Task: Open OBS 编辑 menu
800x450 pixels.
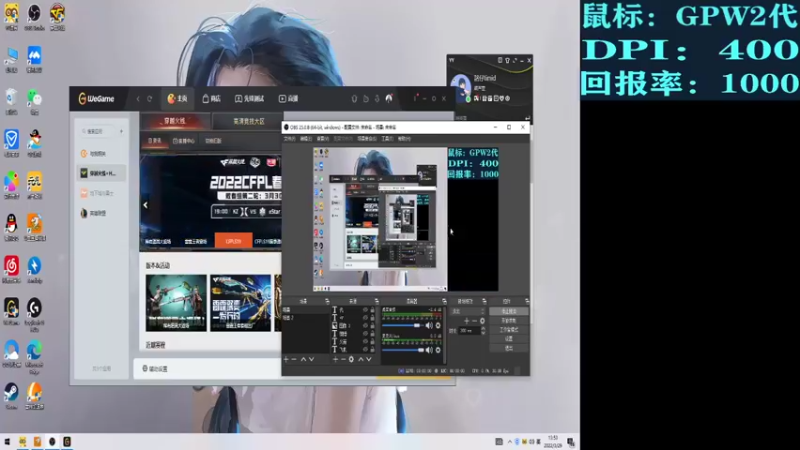Action: pyautogui.click(x=306, y=139)
